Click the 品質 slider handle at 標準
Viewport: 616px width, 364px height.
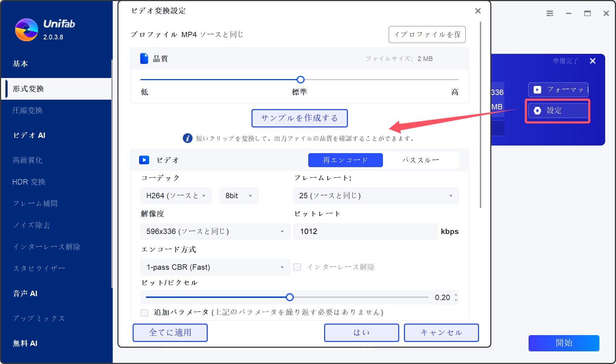pos(301,79)
